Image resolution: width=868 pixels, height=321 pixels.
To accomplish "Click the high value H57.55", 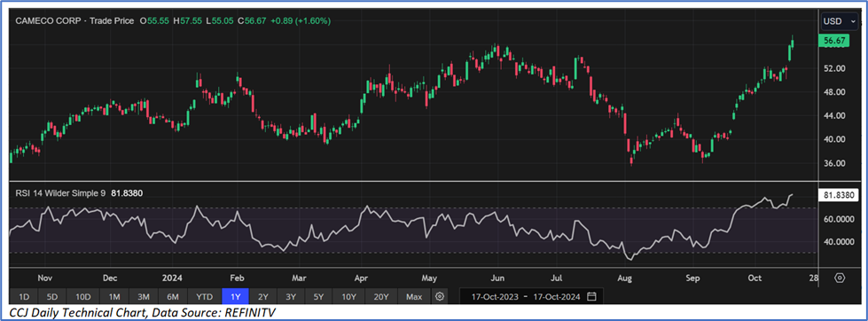I will (188, 21).
